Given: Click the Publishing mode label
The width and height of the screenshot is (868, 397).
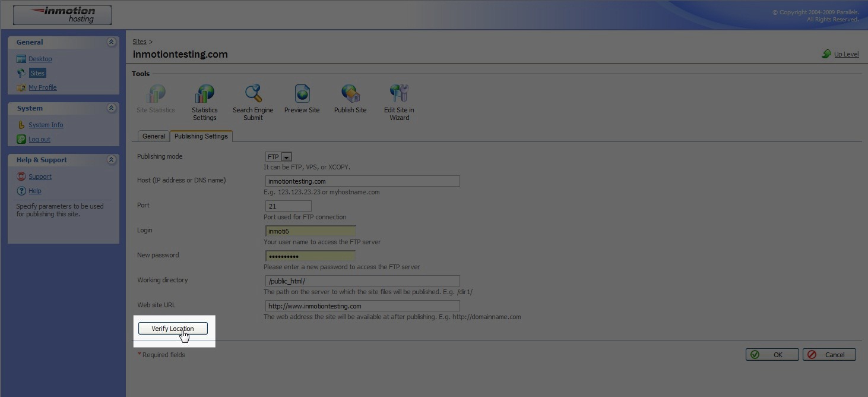Looking at the screenshot, I should pos(160,156).
